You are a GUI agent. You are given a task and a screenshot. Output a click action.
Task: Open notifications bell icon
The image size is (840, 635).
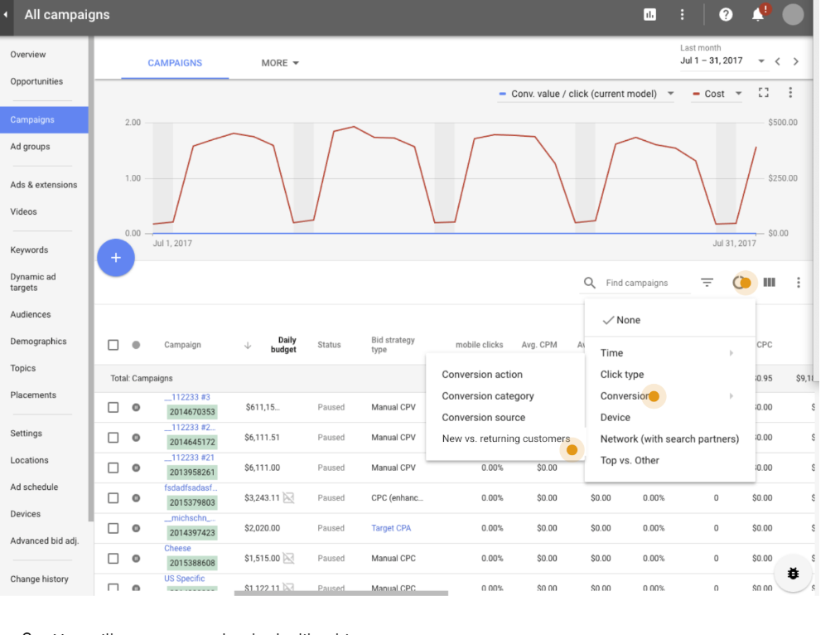click(758, 14)
